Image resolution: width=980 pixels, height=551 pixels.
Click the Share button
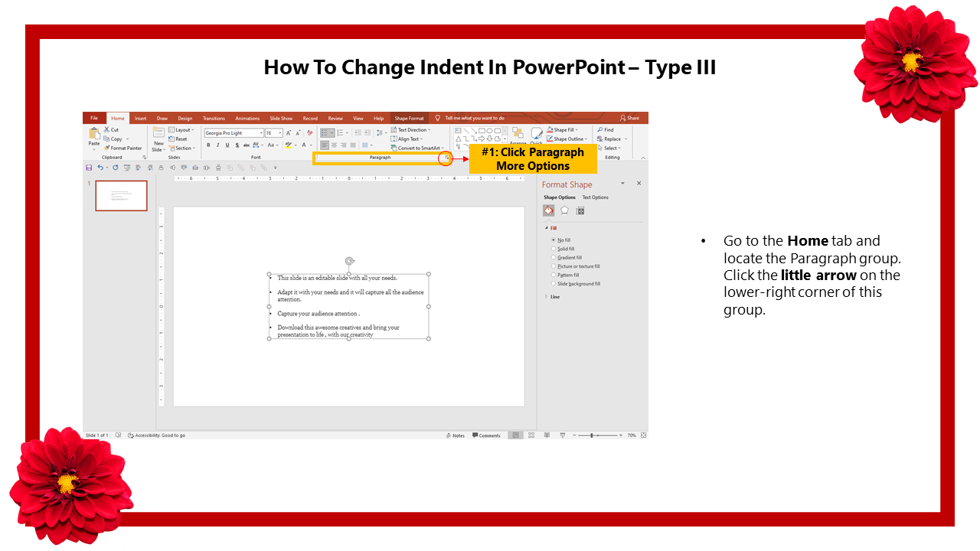(629, 119)
